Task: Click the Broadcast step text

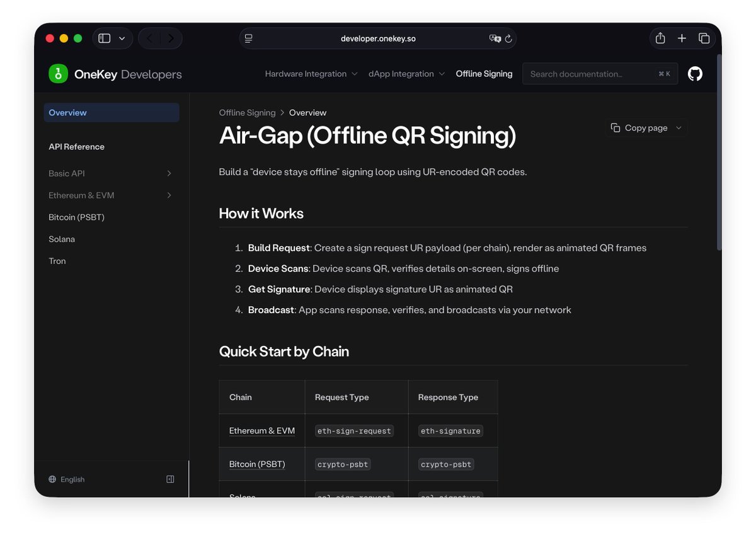Action: click(409, 310)
